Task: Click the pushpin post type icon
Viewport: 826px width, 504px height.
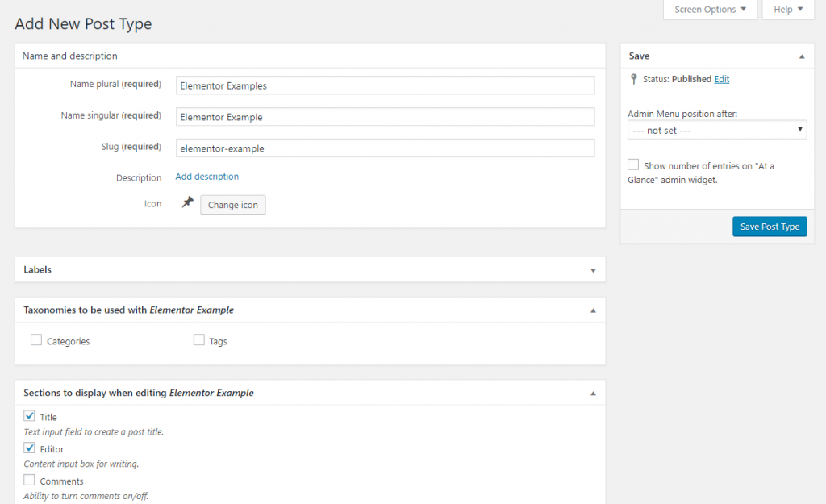Action: (x=187, y=203)
